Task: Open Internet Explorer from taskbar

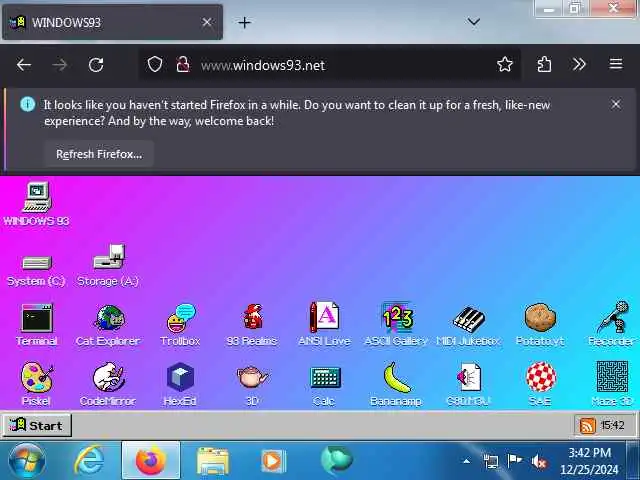Action: point(89,461)
